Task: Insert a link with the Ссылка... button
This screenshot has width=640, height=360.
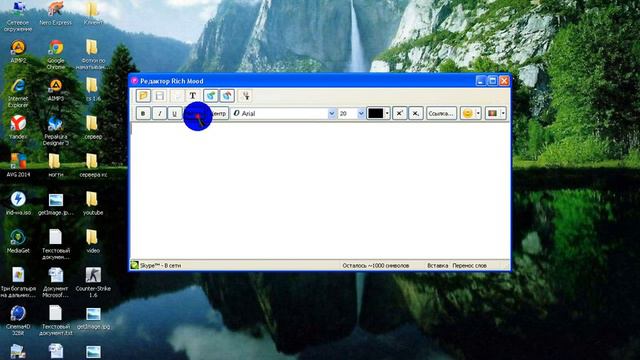Action: click(x=441, y=113)
